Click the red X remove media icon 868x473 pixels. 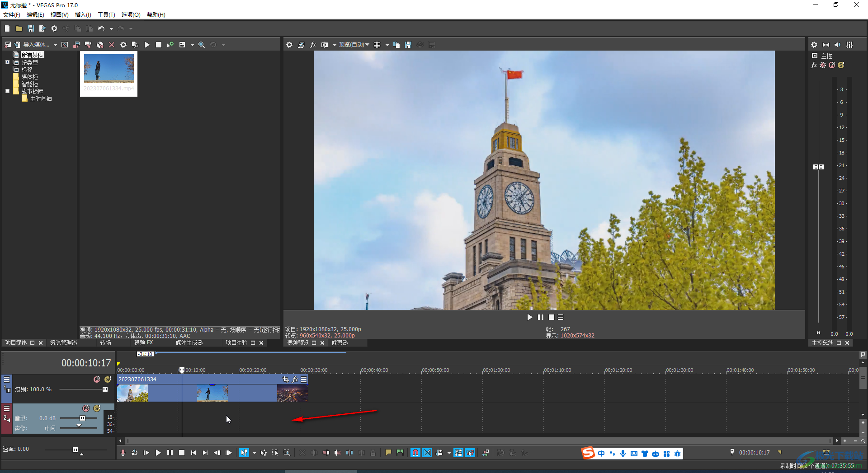pyautogui.click(x=112, y=45)
